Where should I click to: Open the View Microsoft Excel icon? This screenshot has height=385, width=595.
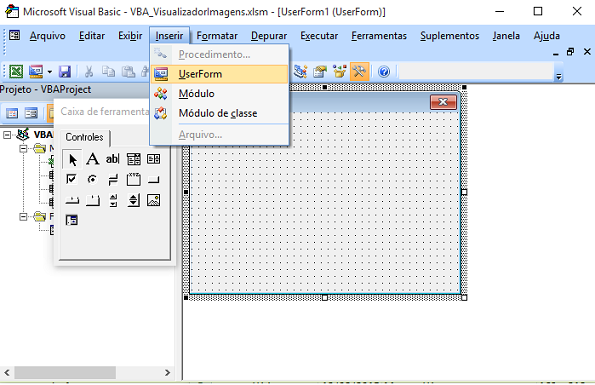16,71
